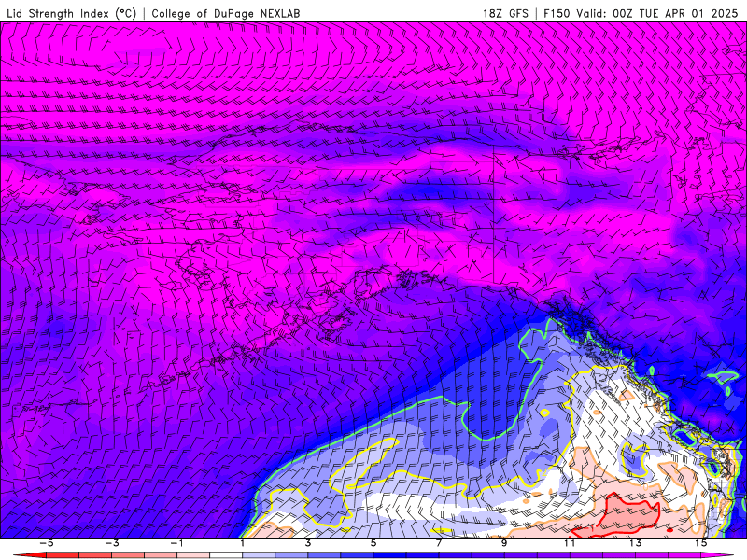747x560 pixels.
Task: Click the "18Z GFS" model run label
Action: 505,13
